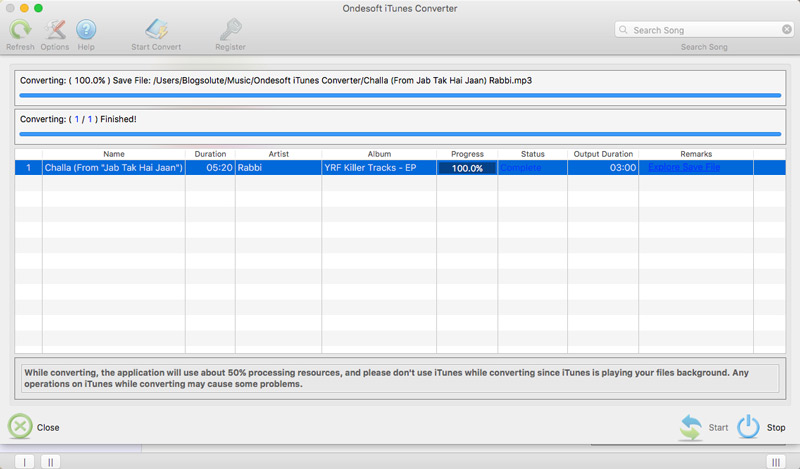
Task: Click the Rabbi artist cell
Action: (279, 167)
